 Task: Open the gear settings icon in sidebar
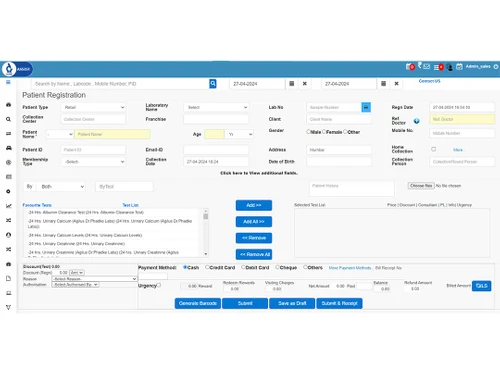pos(8,191)
